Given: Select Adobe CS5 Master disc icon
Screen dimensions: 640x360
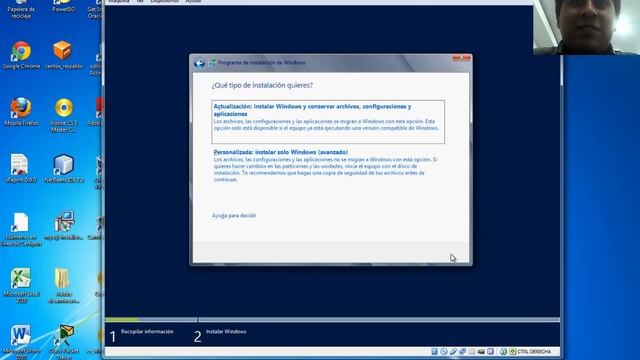Looking at the screenshot, I should 64,115.
